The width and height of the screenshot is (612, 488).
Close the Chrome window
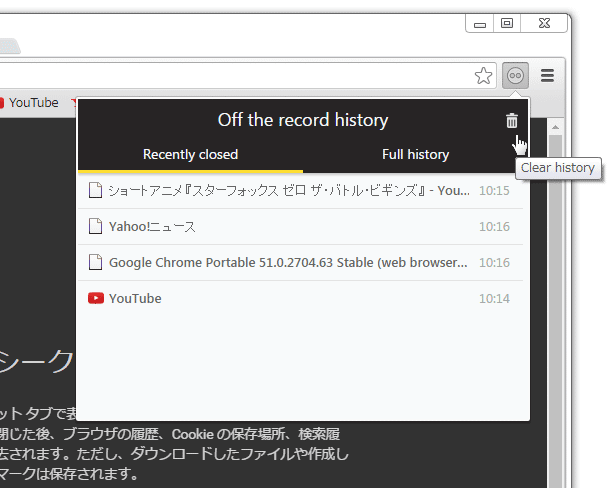pyautogui.click(x=544, y=23)
